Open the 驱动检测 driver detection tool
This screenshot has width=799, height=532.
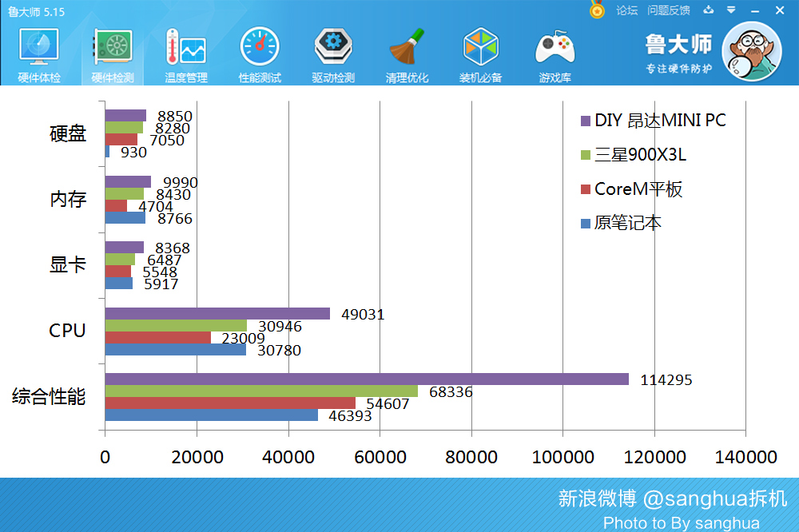(332, 52)
